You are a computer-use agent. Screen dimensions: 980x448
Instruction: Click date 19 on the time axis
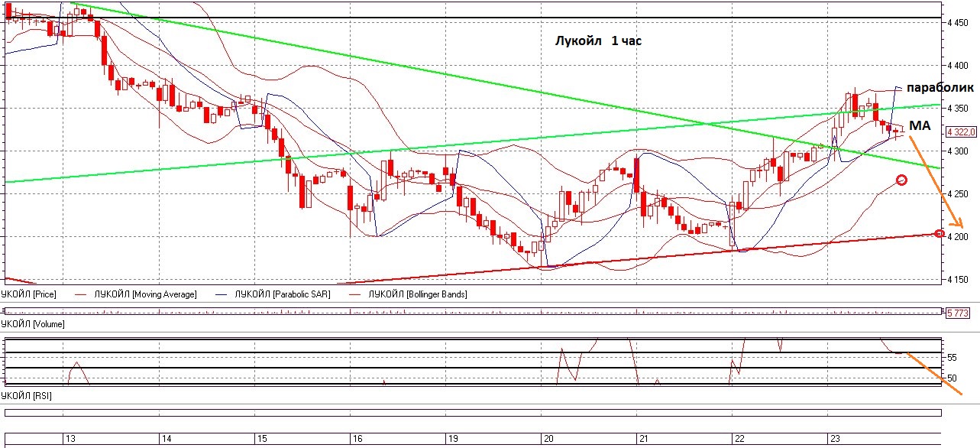[x=452, y=440]
